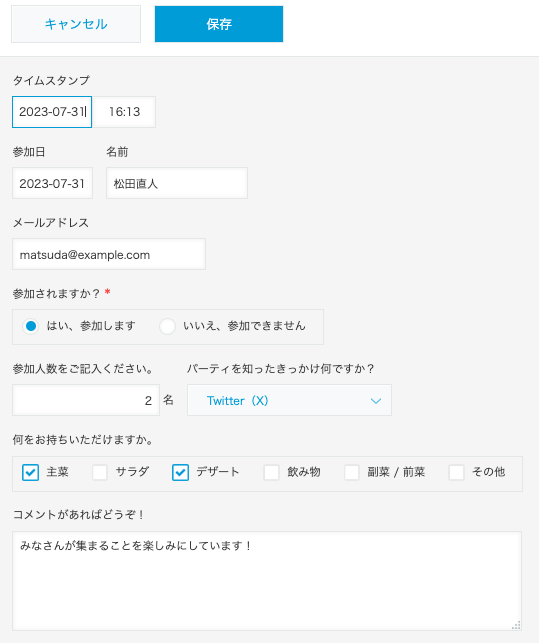The height and width of the screenshot is (643, 539).
Task: Check the その他 checkbox
Action: (x=456, y=472)
